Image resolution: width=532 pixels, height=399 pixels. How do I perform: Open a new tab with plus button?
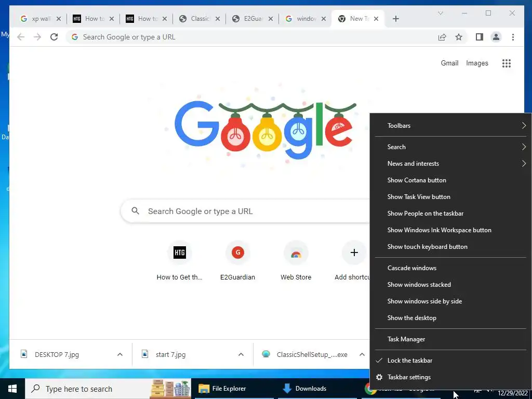395,19
